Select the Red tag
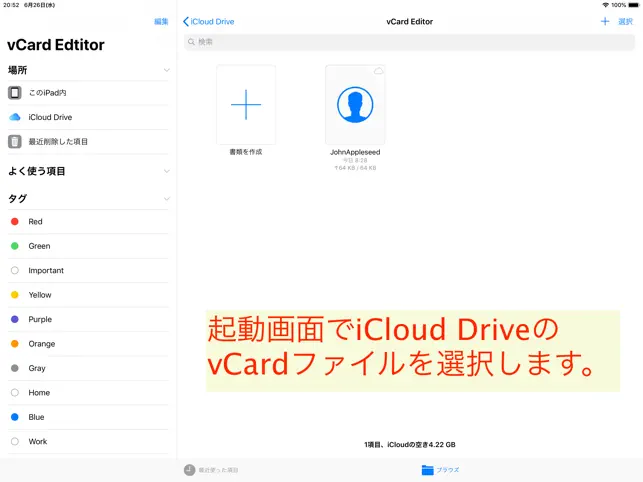The height and width of the screenshot is (482, 643). point(88,222)
